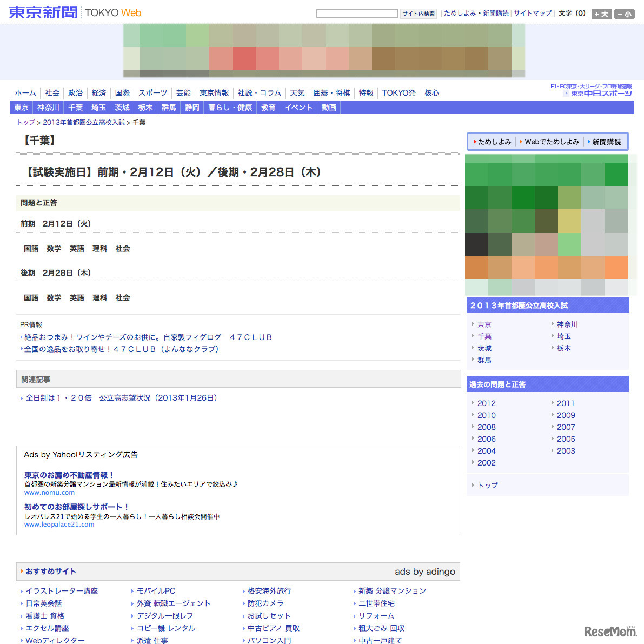This screenshot has height=644, width=644.
Task: Select 神奈川 in the blue regional bar
Action: pos(49,108)
